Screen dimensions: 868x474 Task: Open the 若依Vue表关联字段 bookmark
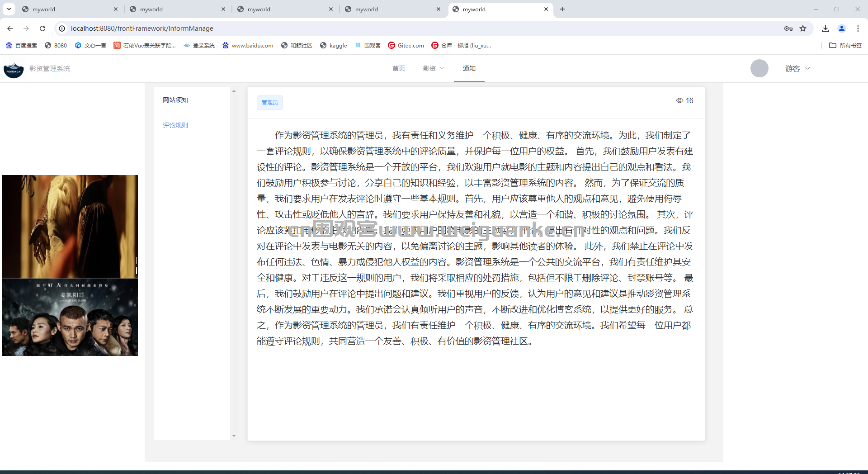[x=145, y=45]
